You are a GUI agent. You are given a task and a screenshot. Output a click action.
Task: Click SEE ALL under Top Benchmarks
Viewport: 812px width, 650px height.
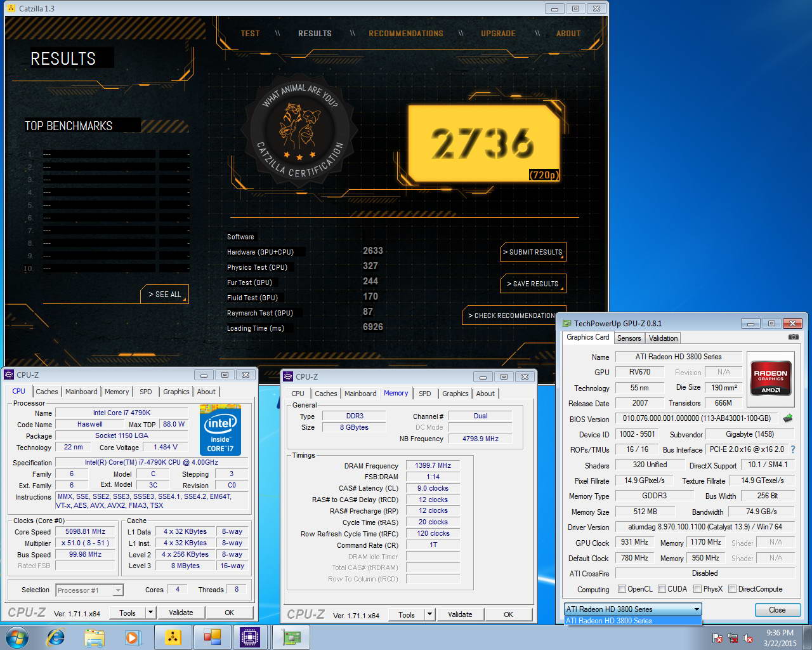[x=164, y=295]
